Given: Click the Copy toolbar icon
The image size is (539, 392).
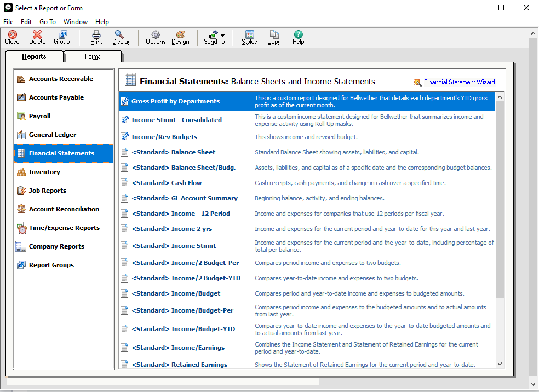Looking at the screenshot, I should pos(274,35).
